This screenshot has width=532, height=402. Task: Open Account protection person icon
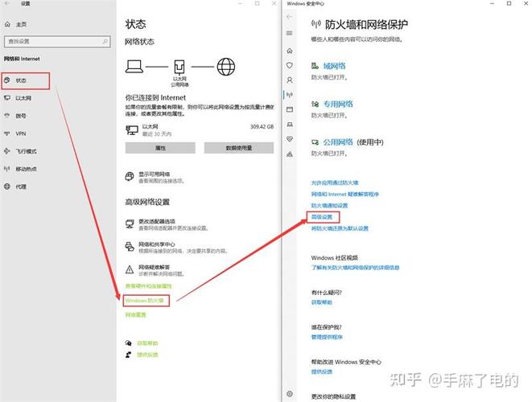[290, 80]
